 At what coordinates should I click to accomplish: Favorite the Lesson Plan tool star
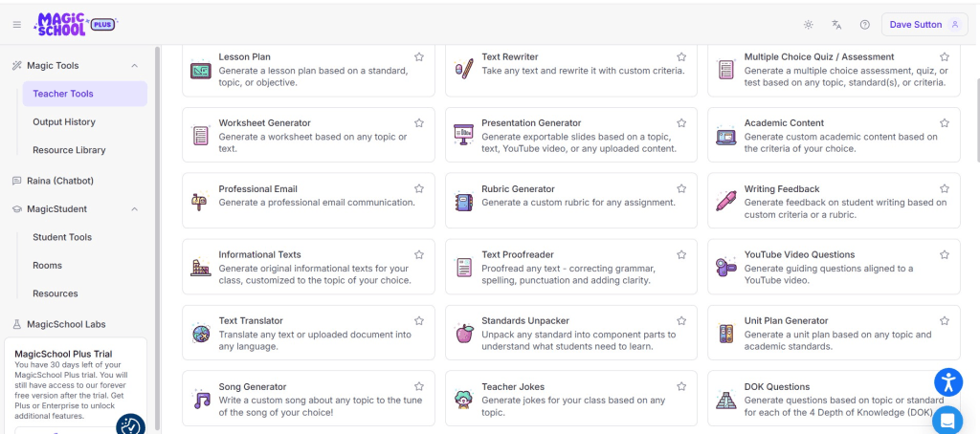pos(419,57)
